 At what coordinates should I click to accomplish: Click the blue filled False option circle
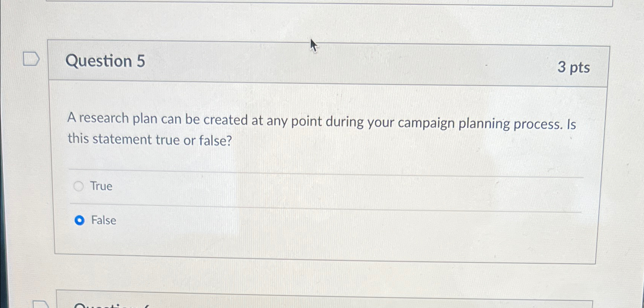[x=80, y=220]
